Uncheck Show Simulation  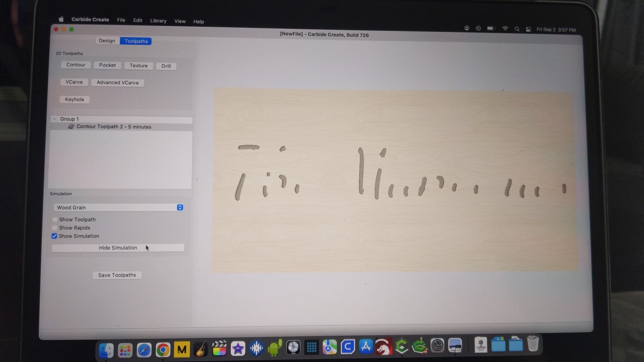(54, 236)
